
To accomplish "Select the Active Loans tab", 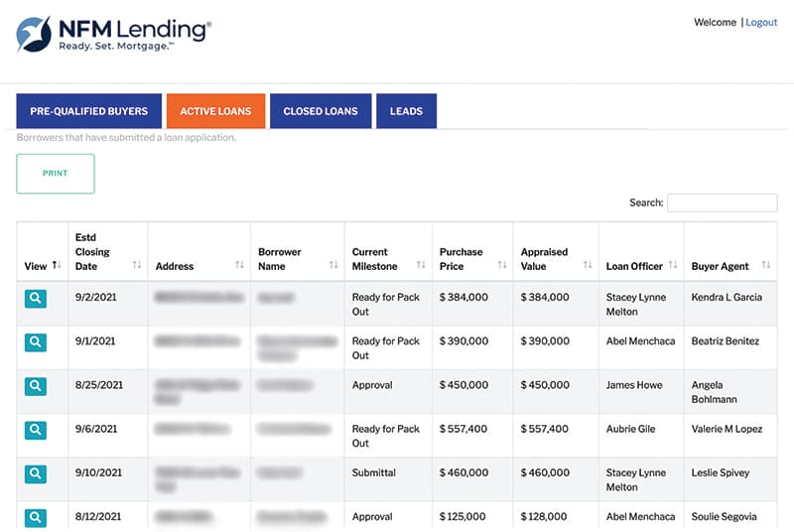I will (215, 111).
